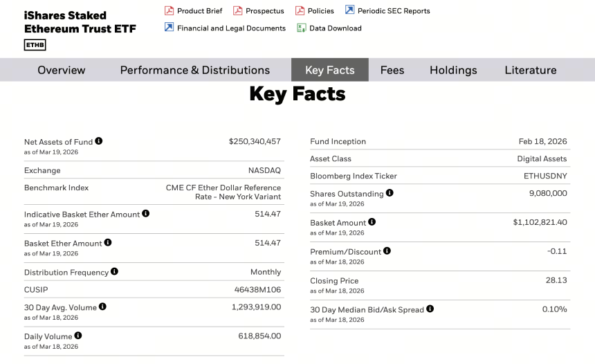The image size is (595, 364).
Task: Open info tooltip for Net Assets of Fund
Action: coord(99,140)
